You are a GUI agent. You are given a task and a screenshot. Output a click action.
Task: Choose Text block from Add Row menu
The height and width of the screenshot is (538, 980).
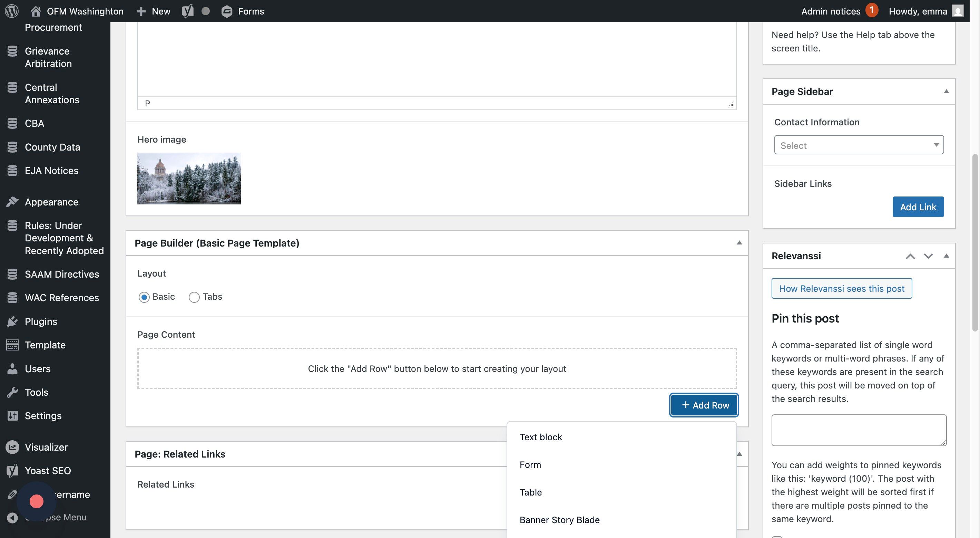(541, 437)
